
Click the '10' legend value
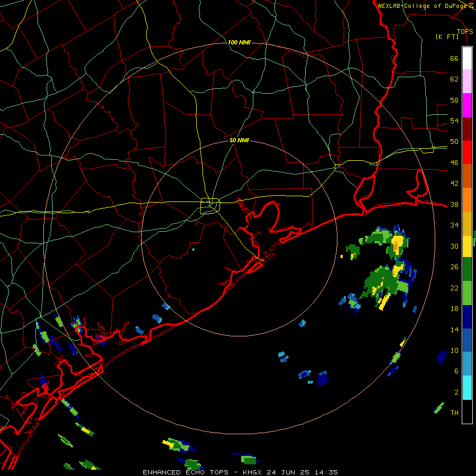(454, 351)
